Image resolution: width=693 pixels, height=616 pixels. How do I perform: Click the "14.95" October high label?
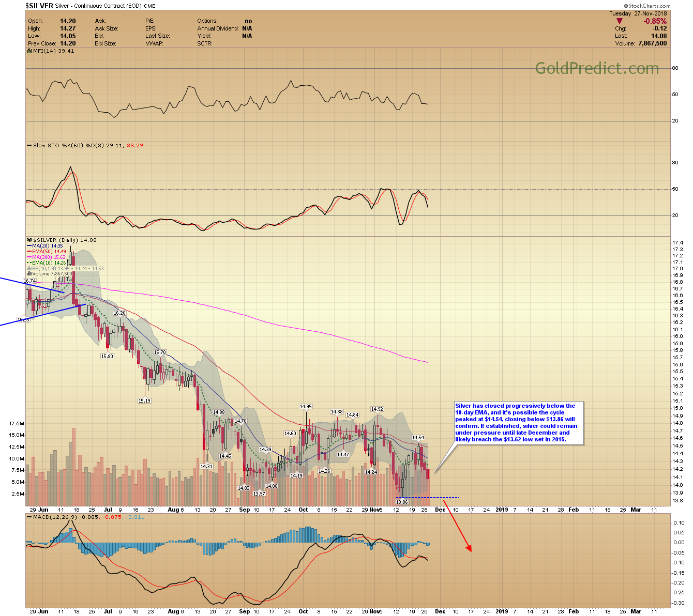coord(306,407)
